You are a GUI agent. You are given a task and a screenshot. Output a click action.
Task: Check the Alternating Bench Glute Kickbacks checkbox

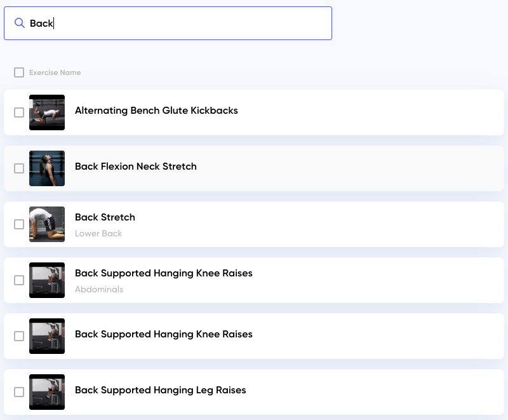coord(19,112)
